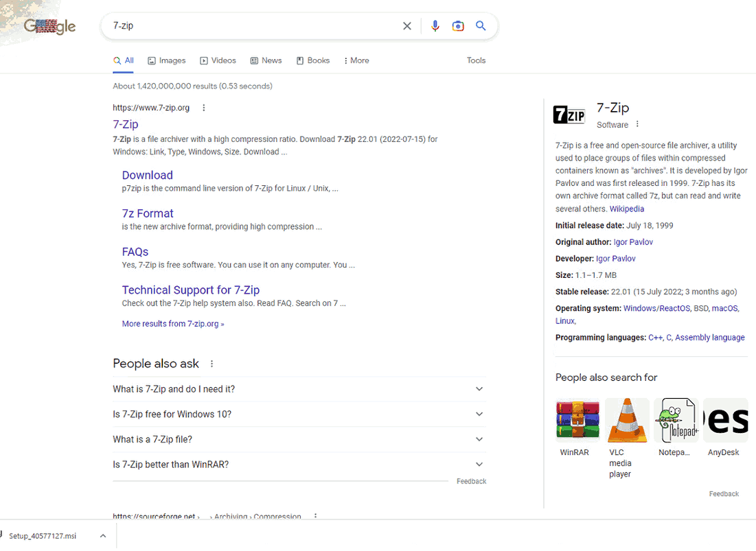The height and width of the screenshot is (551, 756).
Task: Open Technical Support for 7-Zip link
Action: click(x=190, y=290)
